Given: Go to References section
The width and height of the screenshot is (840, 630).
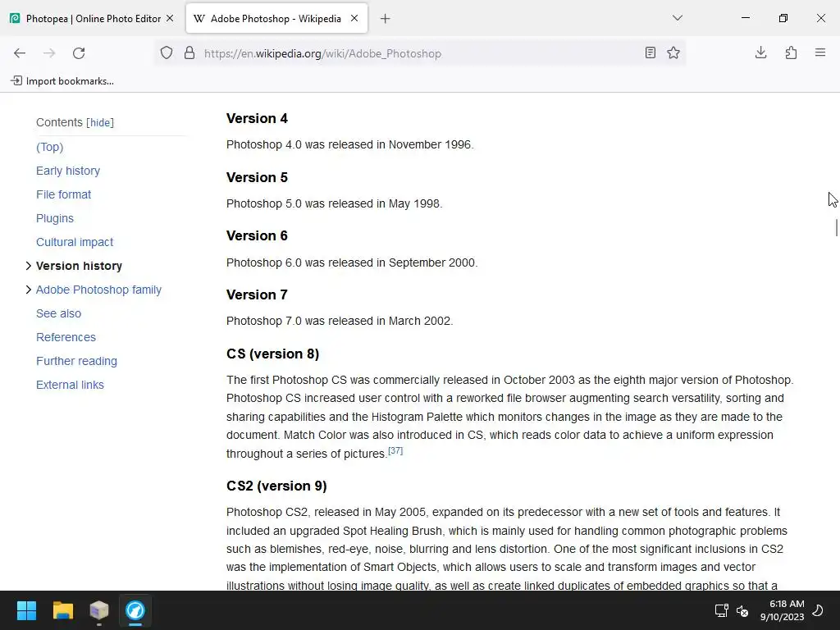Looking at the screenshot, I should (66, 337).
